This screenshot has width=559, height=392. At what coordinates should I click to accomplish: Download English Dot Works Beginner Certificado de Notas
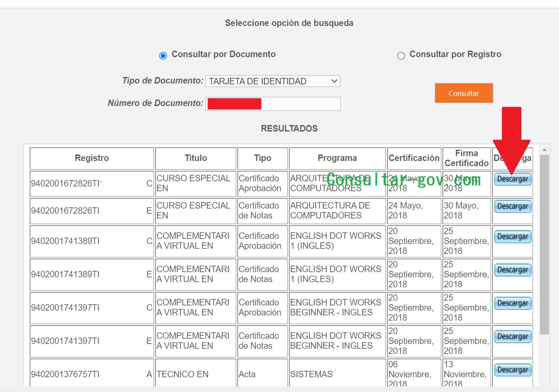[x=513, y=337]
